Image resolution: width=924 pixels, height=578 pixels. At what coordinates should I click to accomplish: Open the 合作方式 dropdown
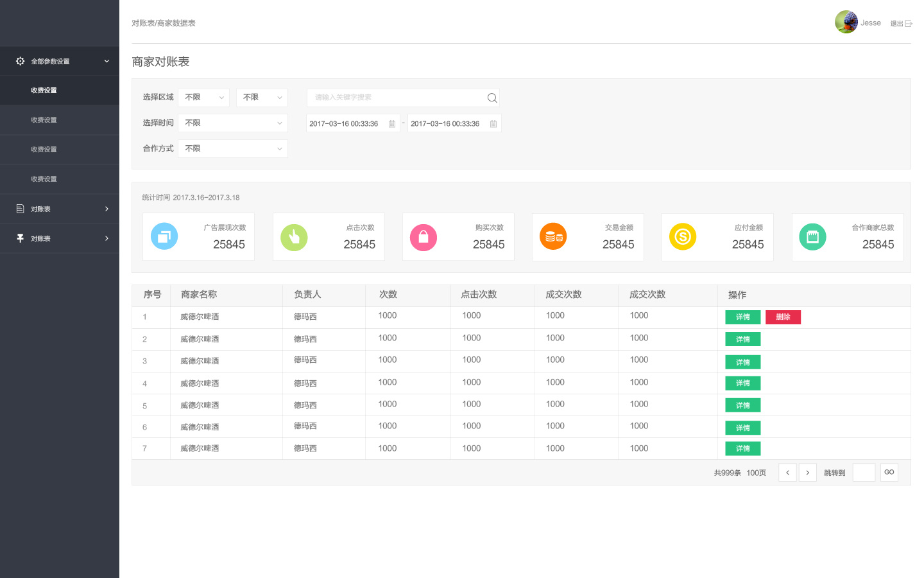tap(233, 148)
